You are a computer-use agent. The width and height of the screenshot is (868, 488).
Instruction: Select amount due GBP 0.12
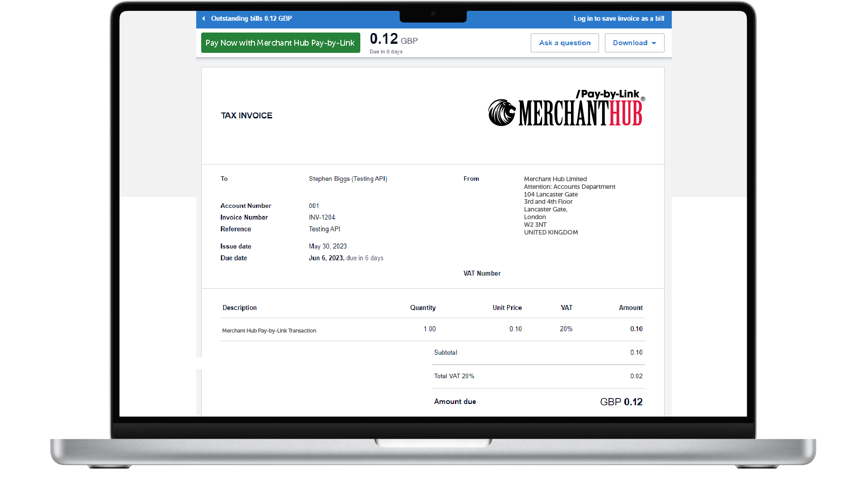[x=621, y=402]
